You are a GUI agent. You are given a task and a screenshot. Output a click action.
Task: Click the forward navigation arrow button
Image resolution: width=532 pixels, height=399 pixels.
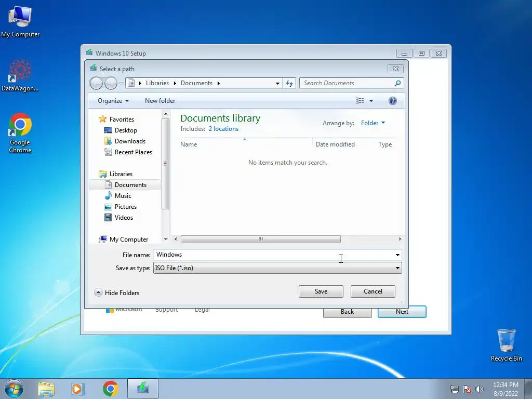[111, 83]
